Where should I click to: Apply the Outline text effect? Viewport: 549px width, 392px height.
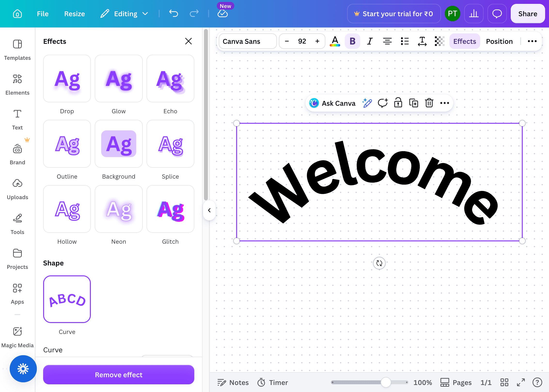point(67,144)
